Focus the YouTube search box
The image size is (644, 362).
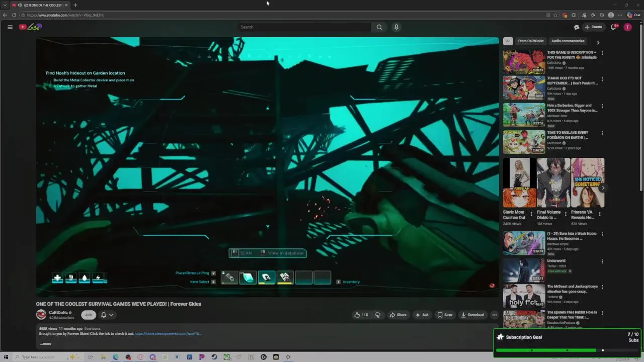pyautogui.click(x=304, y=27)
